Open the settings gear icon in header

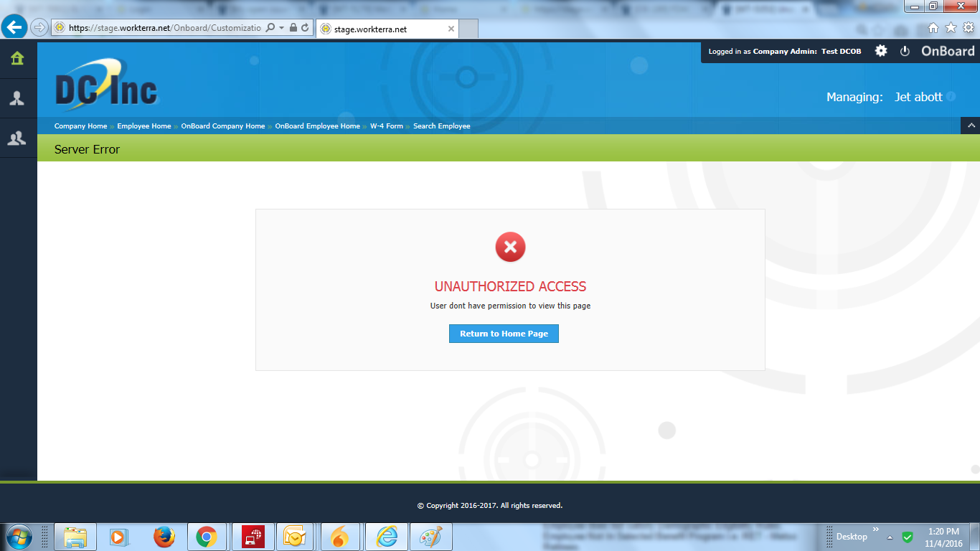(x=881, y=51)
